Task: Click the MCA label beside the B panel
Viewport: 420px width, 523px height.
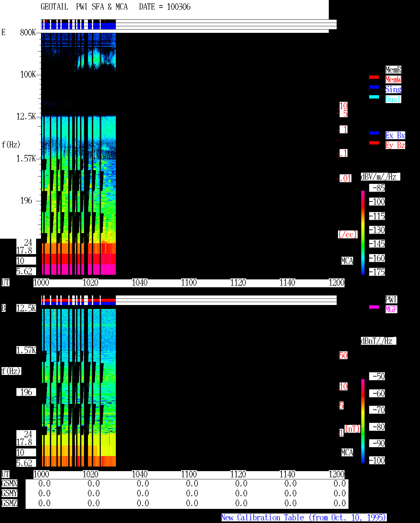Action: pos(347,452)
